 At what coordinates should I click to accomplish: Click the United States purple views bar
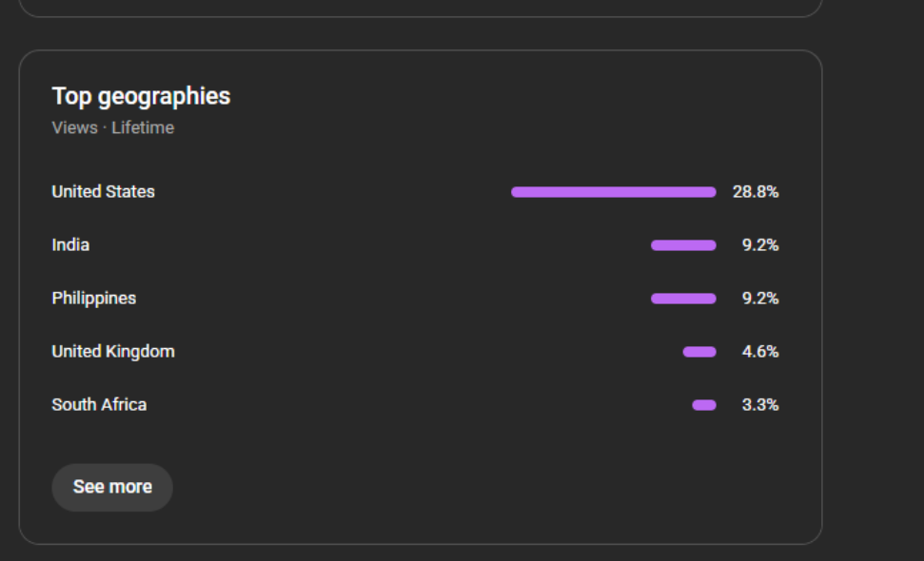coord(613,192)
